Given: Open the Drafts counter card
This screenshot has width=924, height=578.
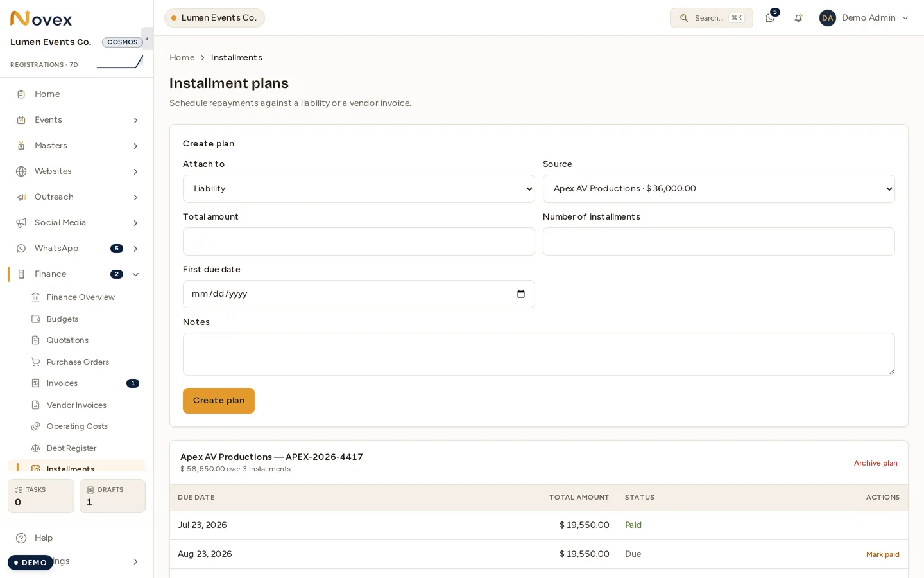Looking at the screenshot, I should pos(112,496).
